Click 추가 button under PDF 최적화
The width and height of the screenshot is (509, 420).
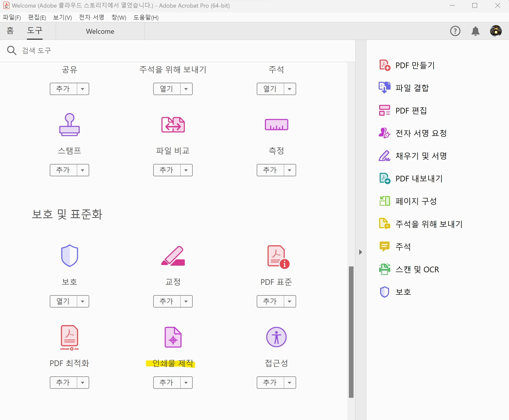pyautogui.click(x=63, y=383)
